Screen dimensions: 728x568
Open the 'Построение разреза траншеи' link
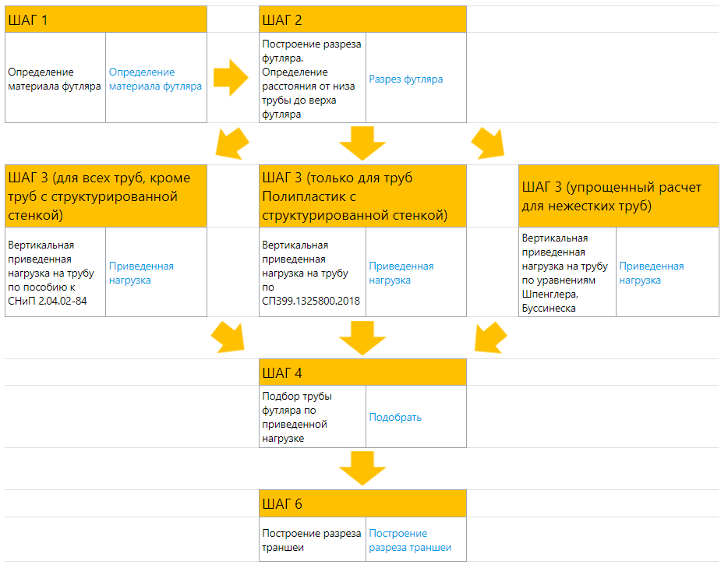[410, 540]
